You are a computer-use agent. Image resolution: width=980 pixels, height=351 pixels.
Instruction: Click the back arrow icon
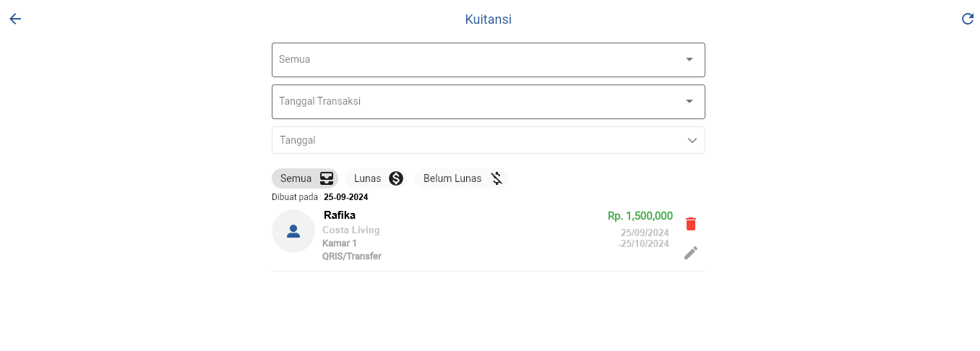tap(15, 19)
